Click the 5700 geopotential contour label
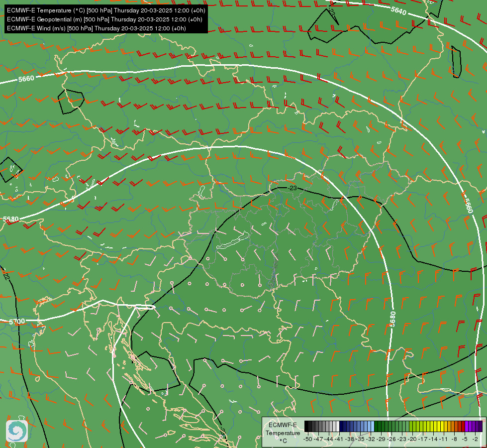 [x=17, y=322]
